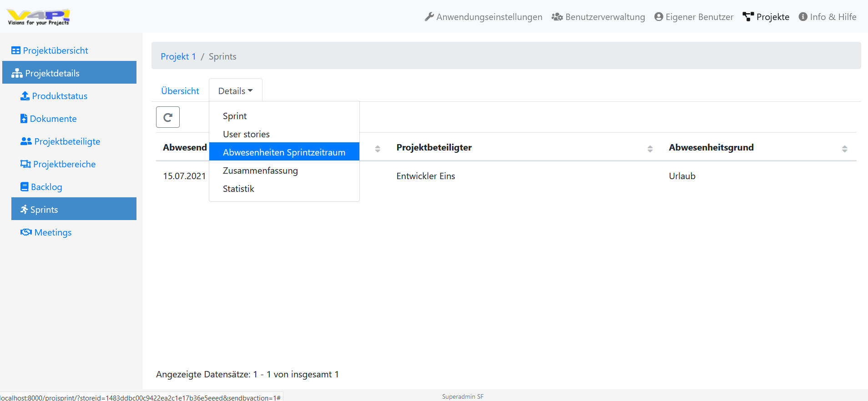This screenshot has width=868, height=401.
Task: Click the book icon beside Backlog
Action: pos(25,187)
